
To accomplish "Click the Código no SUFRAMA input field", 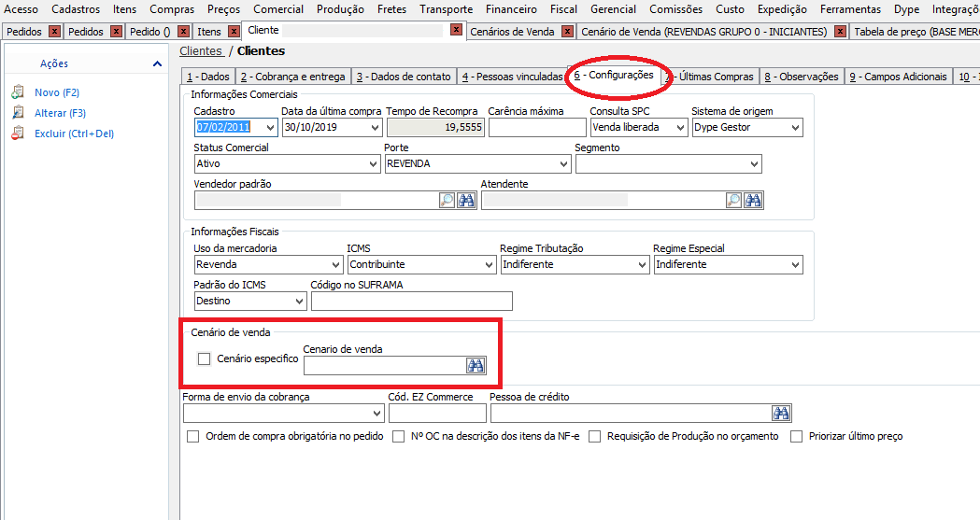I will click(x=412, y=302).
